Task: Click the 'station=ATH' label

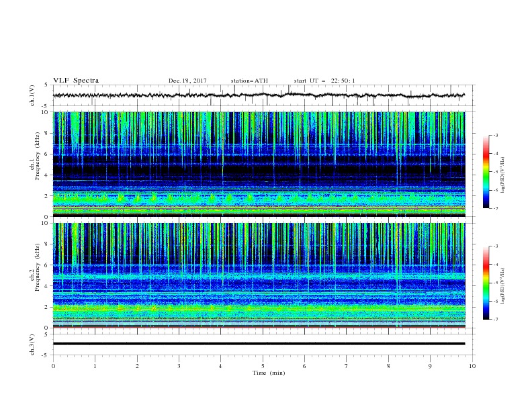Action: point(249,81)
